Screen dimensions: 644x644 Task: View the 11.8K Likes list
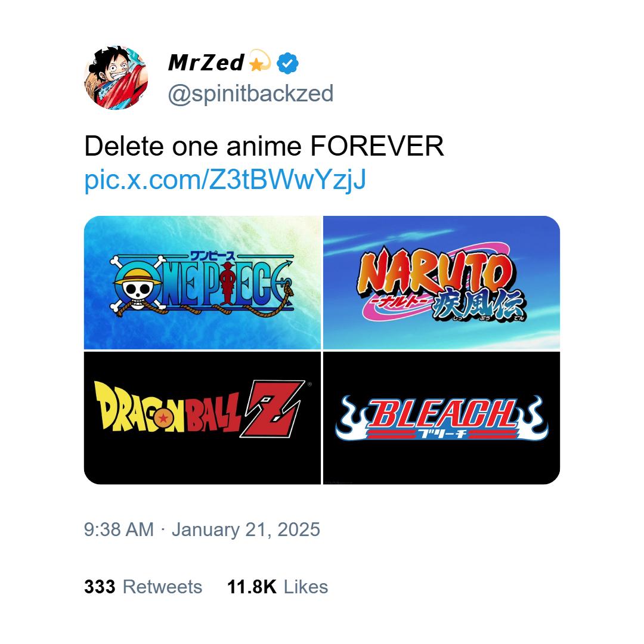(278, 587)
